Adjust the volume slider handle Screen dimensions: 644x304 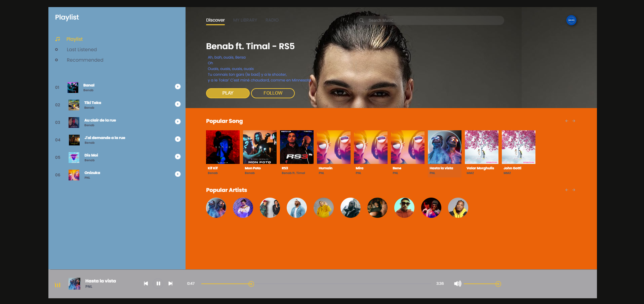tap(498, 284)
